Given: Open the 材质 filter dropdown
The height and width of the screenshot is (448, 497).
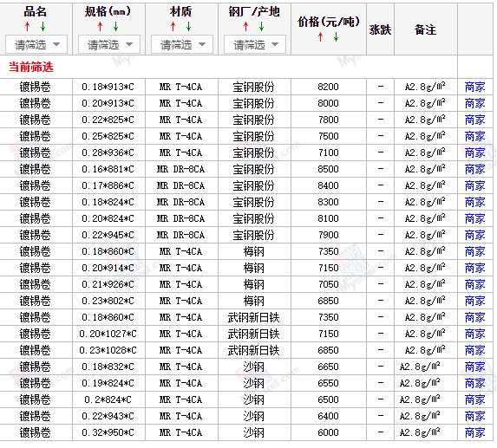Looking at the screenshot, I should click(182, 45).
